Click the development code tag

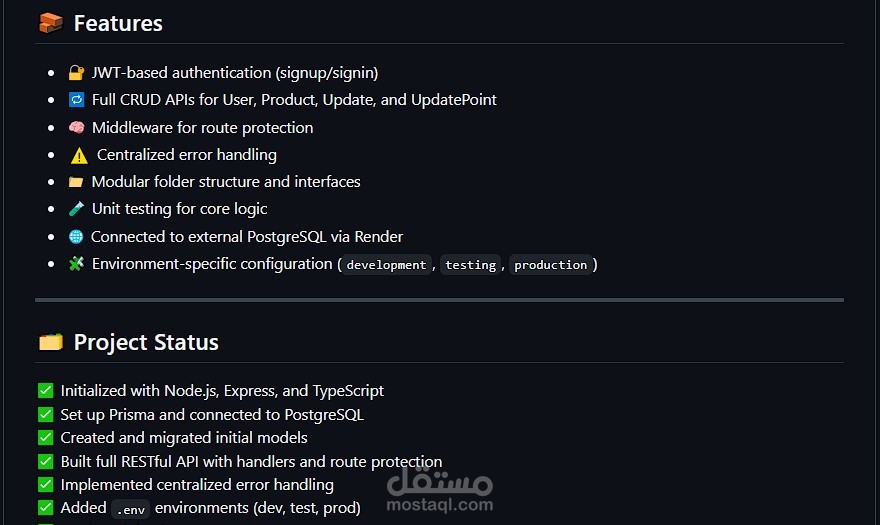(x=386, y=264)
